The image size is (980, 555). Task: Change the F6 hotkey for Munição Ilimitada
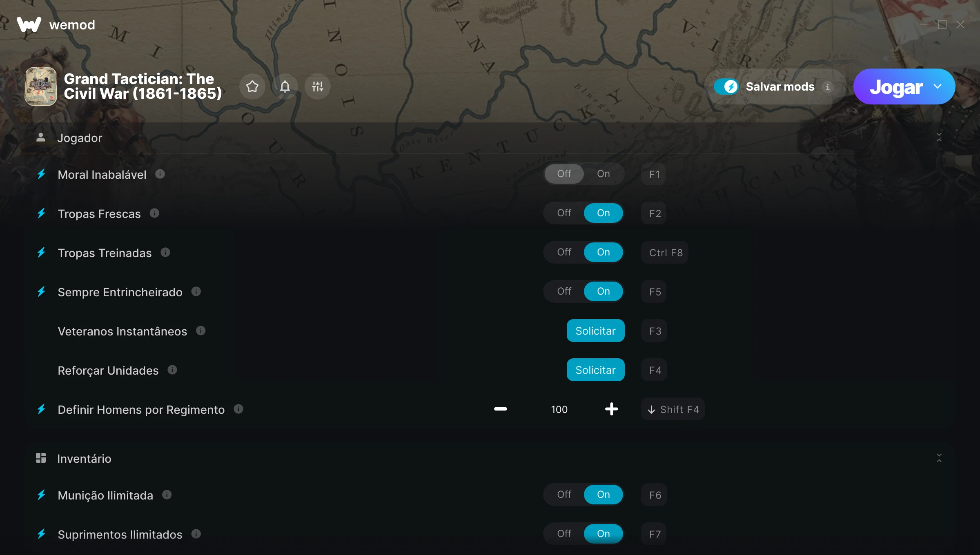pyautogui.click(x=655, y=495)
